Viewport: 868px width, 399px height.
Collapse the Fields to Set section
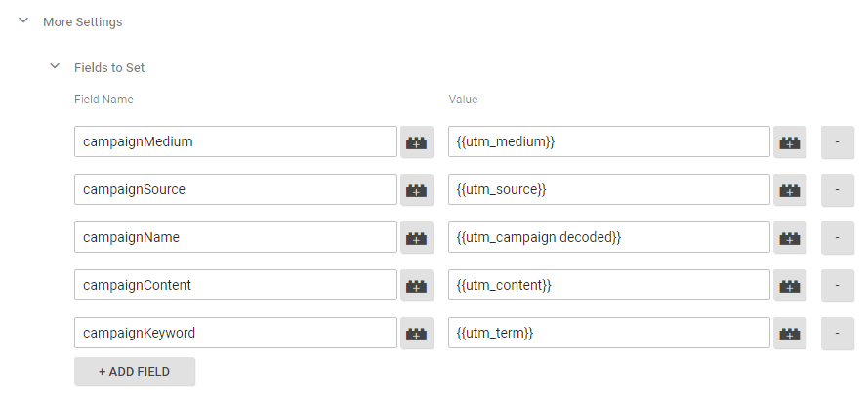tap(56, 67)
